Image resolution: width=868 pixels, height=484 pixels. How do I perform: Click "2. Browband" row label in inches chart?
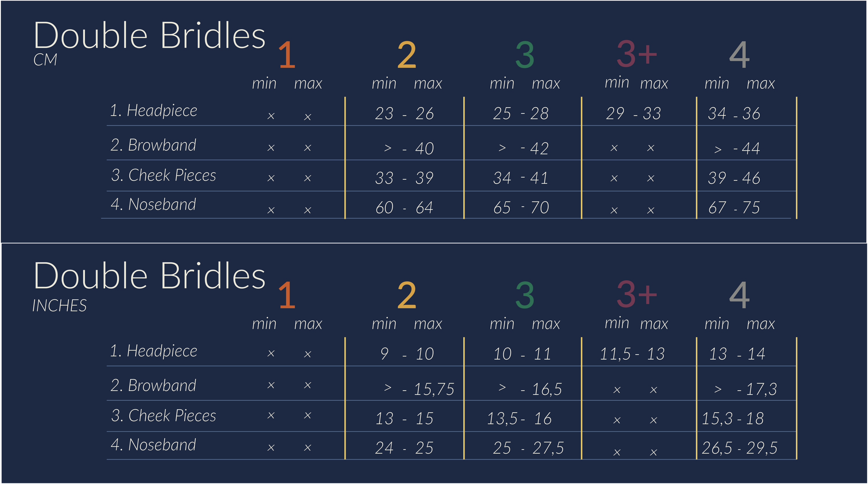click(x=153, y=386)
